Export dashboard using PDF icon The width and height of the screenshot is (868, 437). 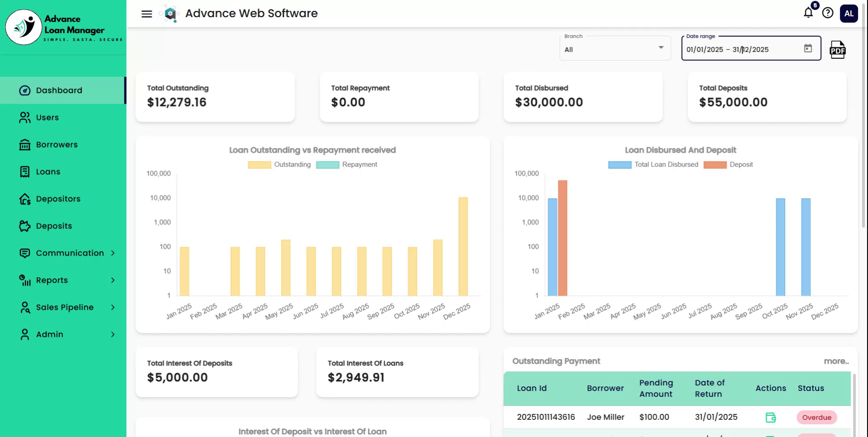coord(837,50)
